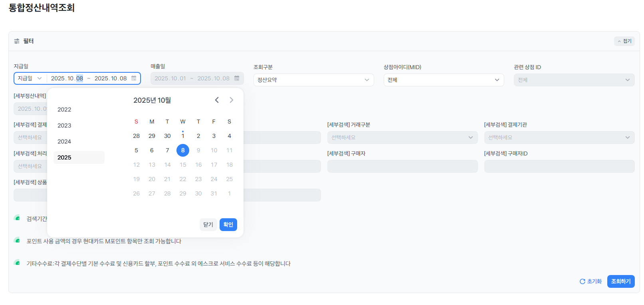Image resolution: width=644 pixels, height=305 pixels.
Task: Collapse the filter panel with 접기
Action: point(624,41)
